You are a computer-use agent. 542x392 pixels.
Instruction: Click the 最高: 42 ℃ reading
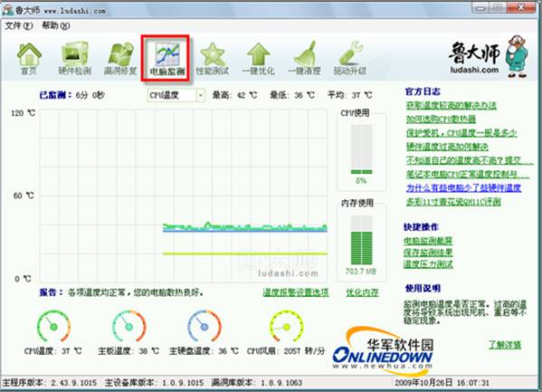pyautogui.click(x=234, y=95)
